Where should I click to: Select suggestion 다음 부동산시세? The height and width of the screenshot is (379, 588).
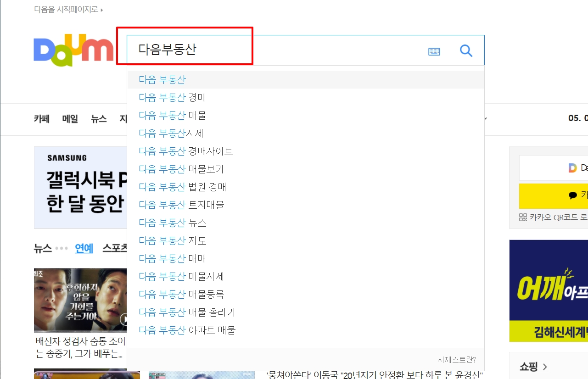306,133
